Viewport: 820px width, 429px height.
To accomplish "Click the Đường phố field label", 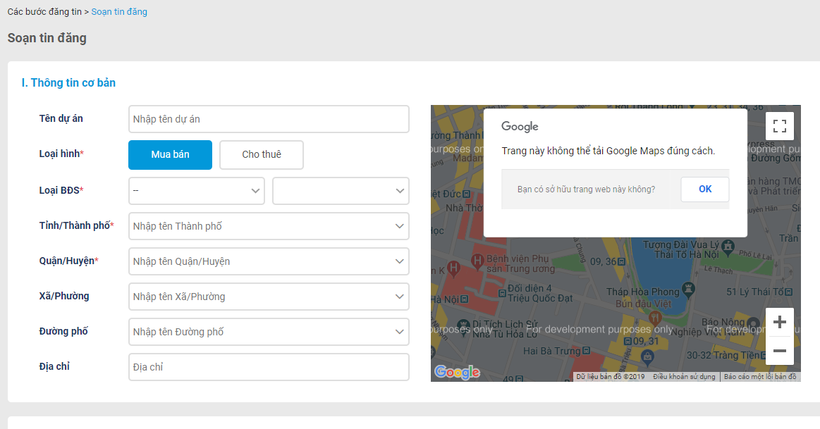I will click(x=63, y=331).
